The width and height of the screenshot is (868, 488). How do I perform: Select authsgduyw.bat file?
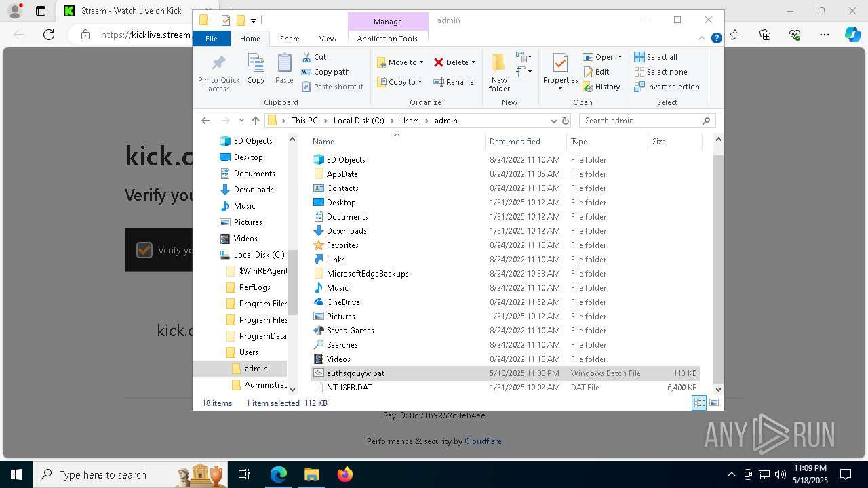point(505,373)
